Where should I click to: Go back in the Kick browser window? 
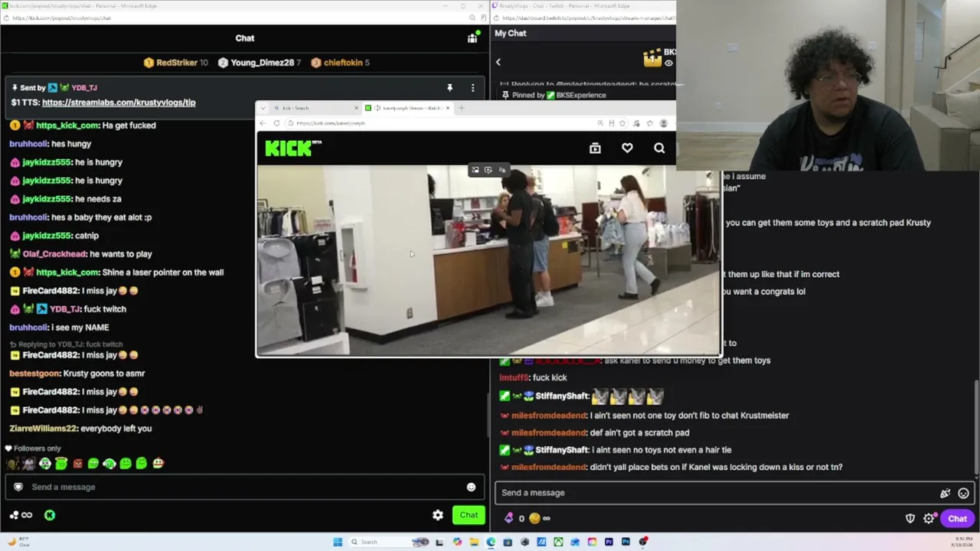tap(263, 123)
